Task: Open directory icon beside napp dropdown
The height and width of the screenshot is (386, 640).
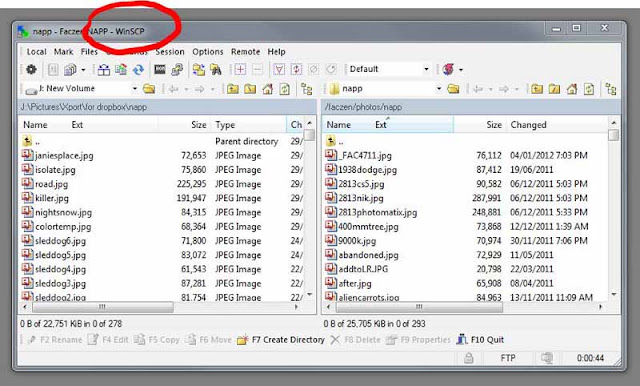Action: pos(453,89)
